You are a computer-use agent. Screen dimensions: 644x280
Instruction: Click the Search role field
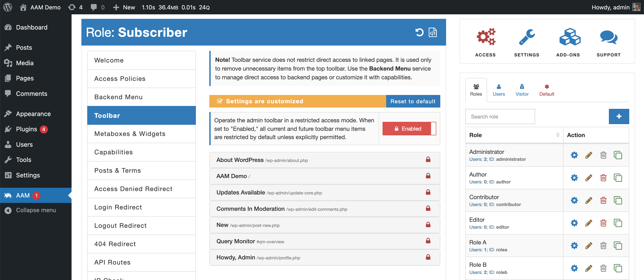(x=500, y=116)
